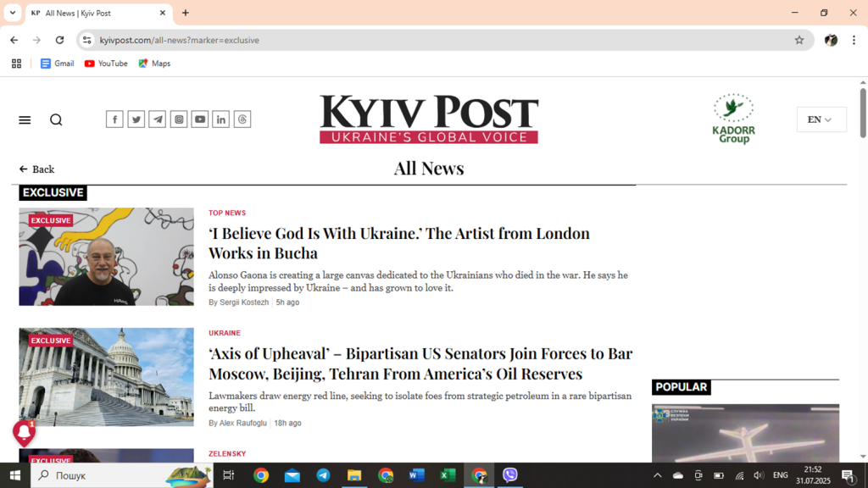This screenshot has width=868, height=488.
Task: Visit Kyiv Post Facebook page icon
Action: 114,119
